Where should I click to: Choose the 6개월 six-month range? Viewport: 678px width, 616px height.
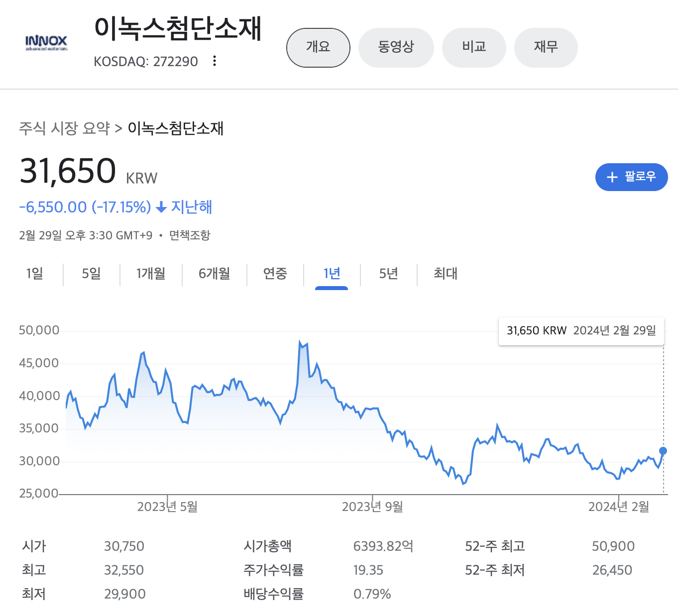click(215, 274)
